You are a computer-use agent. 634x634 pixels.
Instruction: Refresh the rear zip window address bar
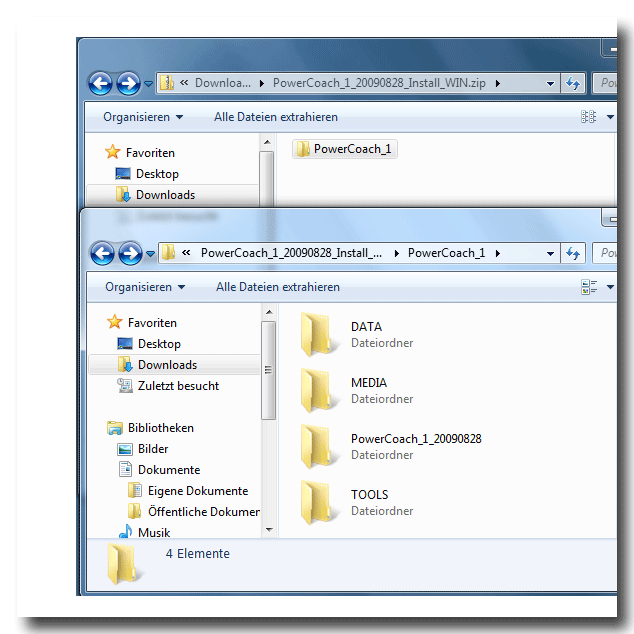click(x=573, y=84)
